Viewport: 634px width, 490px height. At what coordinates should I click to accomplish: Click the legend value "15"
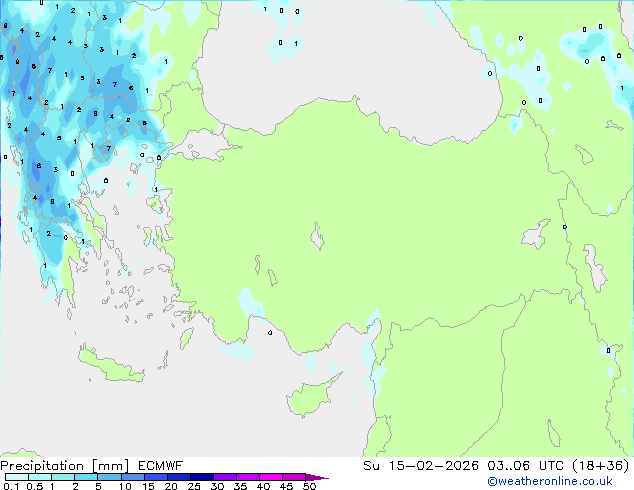[148, 486]
